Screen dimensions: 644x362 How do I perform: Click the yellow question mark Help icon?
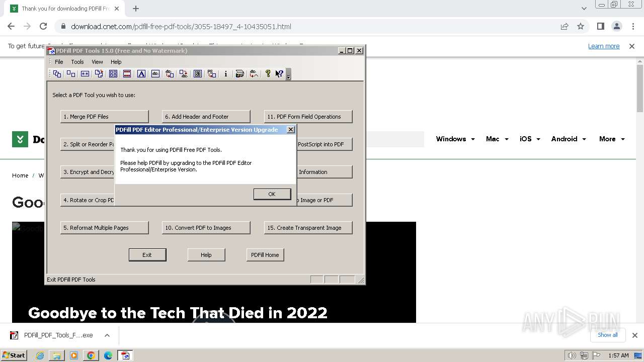268,74
